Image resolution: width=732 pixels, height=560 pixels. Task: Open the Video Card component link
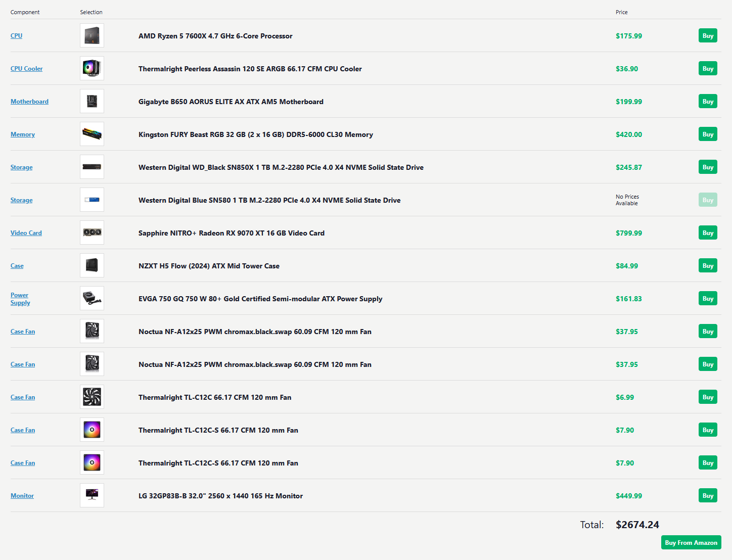pyautogui.click(x=26, y=233)
